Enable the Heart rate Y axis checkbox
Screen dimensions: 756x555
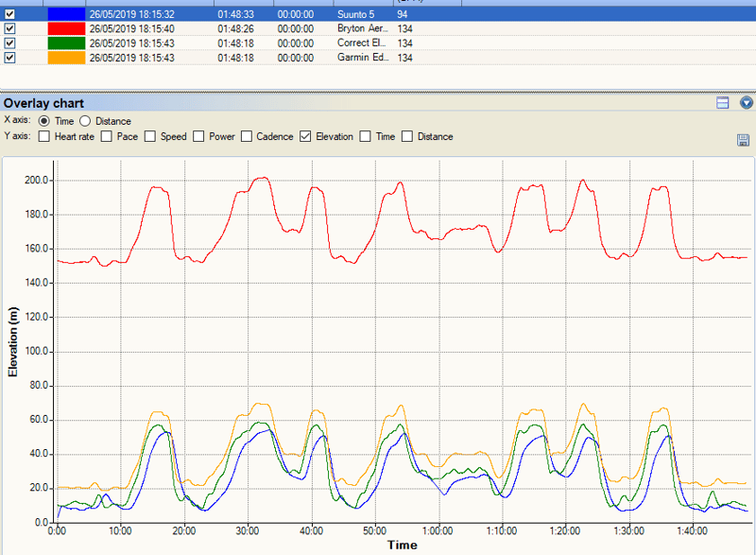(43, 136)
